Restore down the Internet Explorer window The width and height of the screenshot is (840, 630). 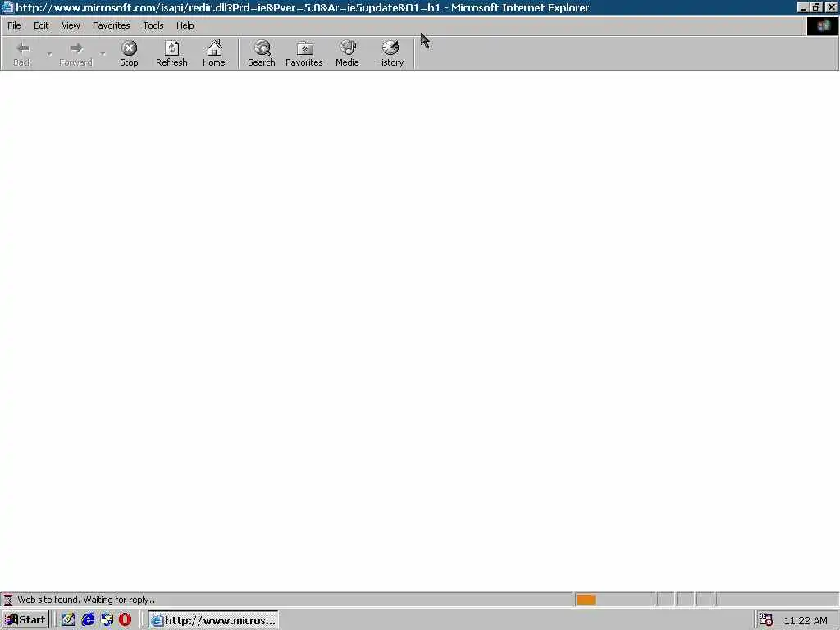click(816, 7)
